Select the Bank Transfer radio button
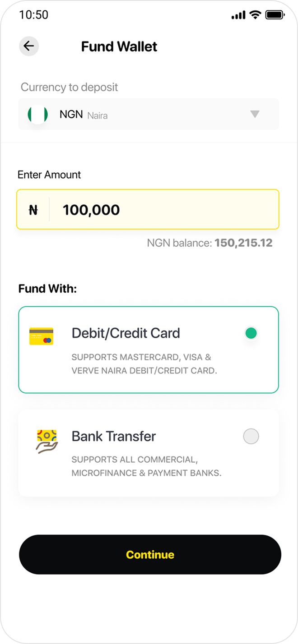Image resolution: width=298 pixels, height=644 pixels. click(x=251, y=436)
